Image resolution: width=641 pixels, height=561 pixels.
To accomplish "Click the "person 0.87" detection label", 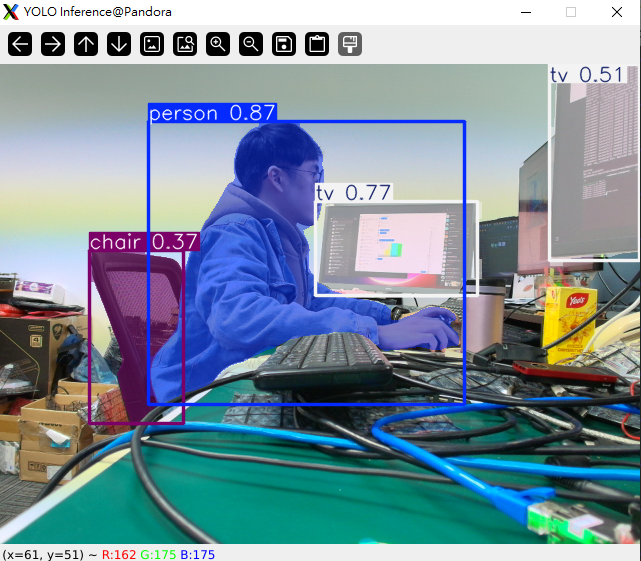I will pyautogui.click(x=212, y=113).
